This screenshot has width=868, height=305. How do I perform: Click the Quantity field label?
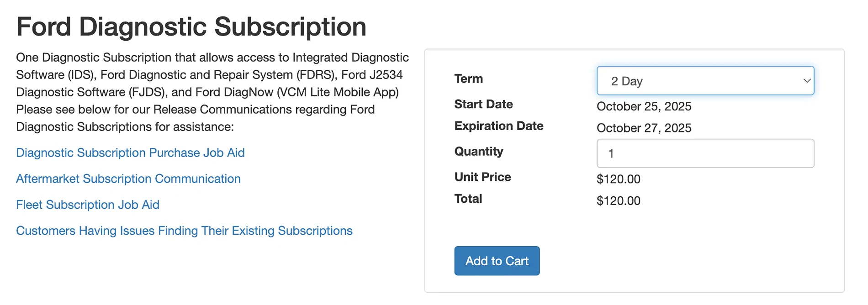(x=478, y=152)
